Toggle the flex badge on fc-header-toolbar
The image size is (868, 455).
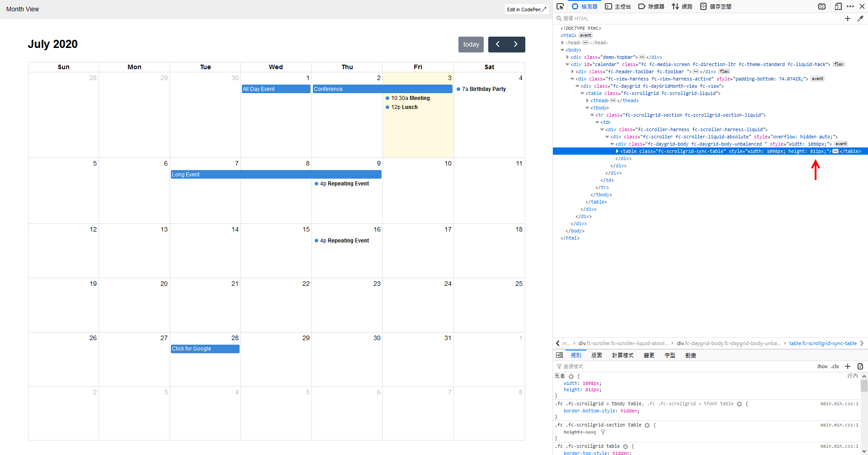(724, 71)
